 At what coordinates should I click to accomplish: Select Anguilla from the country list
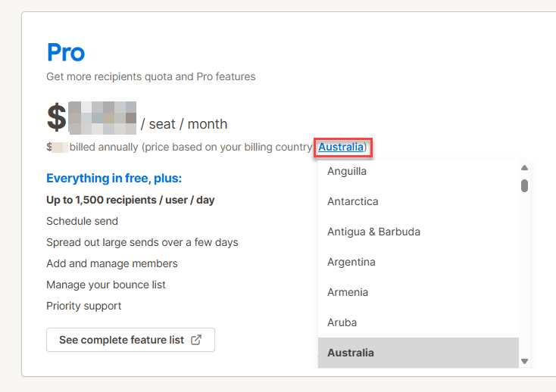point(347,171)
